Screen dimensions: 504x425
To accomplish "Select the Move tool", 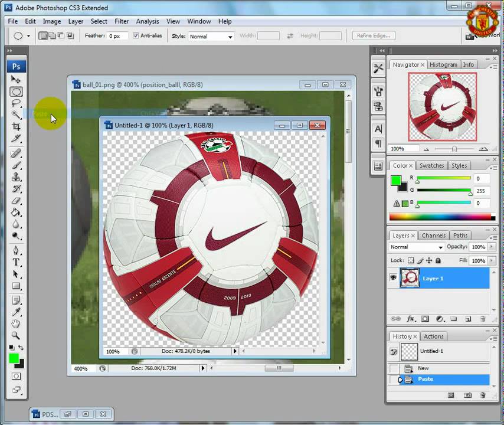I will (x=16, y=80).
